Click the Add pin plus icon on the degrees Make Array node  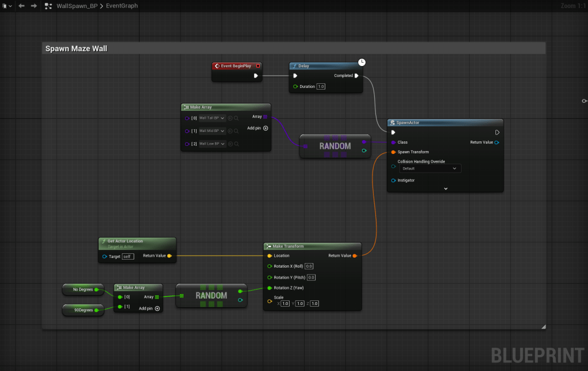point(157,308)
